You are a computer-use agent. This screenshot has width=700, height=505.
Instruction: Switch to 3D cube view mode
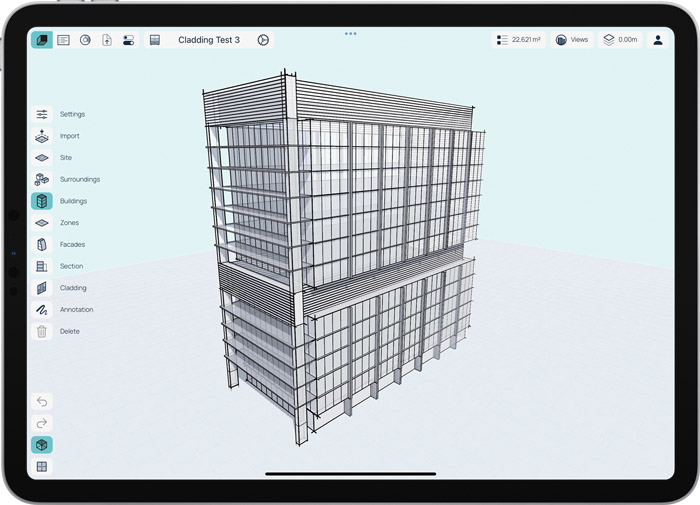[42, 445]
